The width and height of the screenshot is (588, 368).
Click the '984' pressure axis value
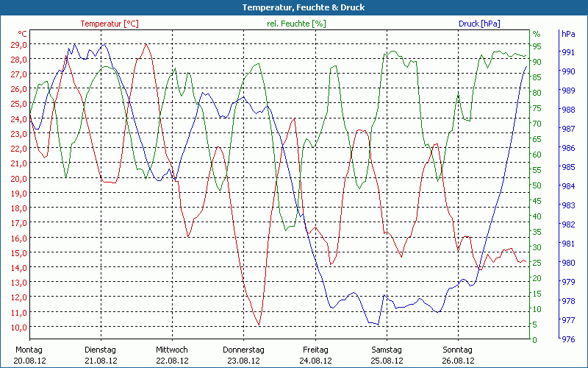tap(568, 186)
